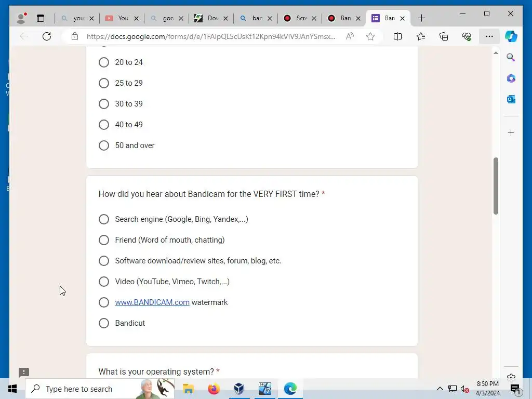
Task: Open sidebar Search icon
Action: [x=511, y=57]
